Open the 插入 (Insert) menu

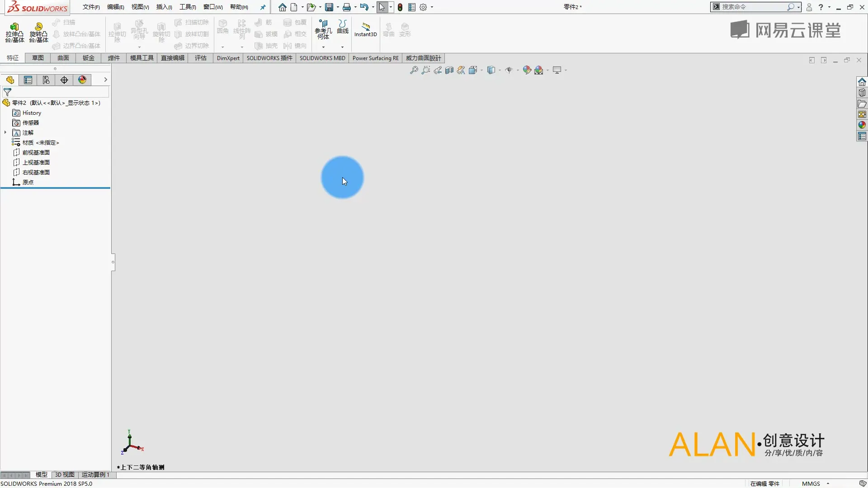pos(164,7)
